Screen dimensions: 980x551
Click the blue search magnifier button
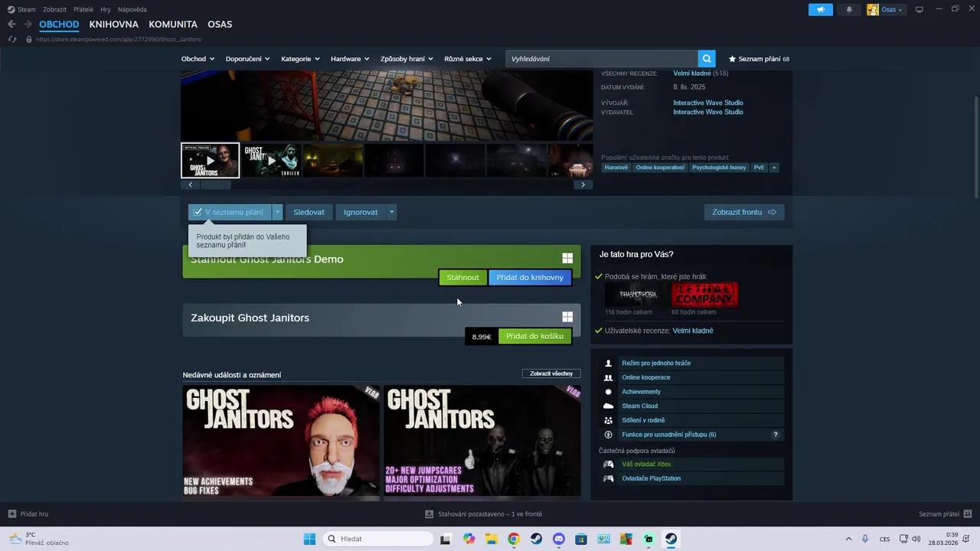pyautogui.click(x=707, y=59)
